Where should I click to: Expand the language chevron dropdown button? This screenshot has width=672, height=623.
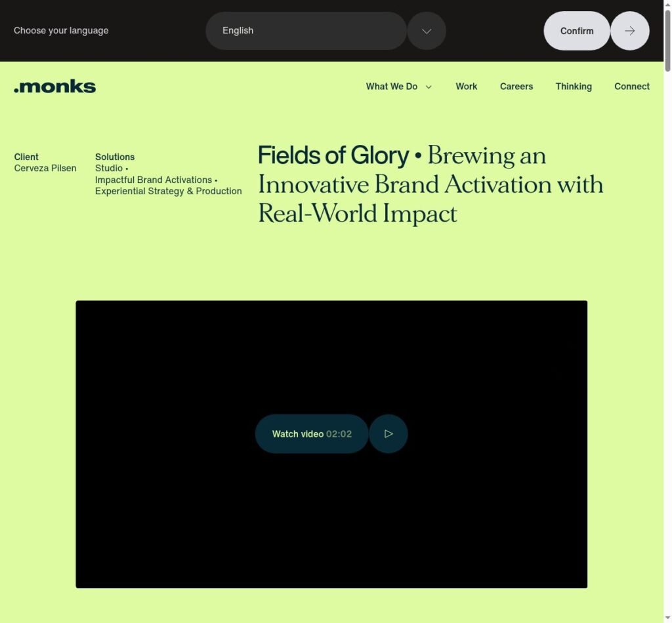(427, 31)
